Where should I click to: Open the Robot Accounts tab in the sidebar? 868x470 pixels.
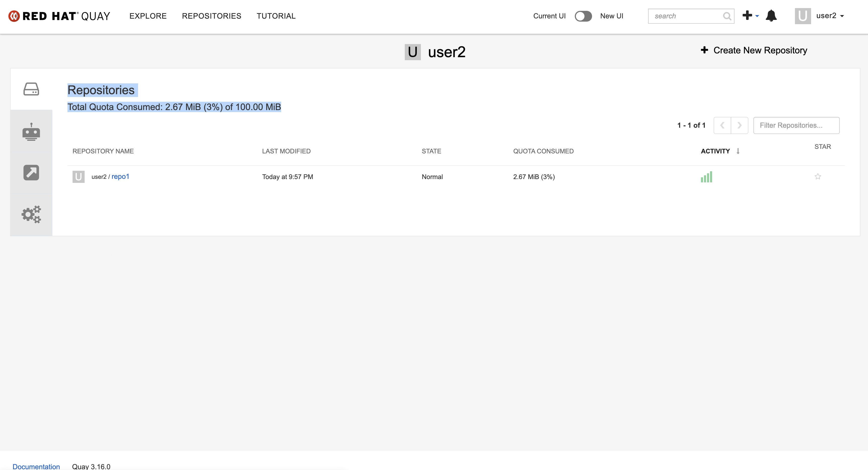coord(31,132)
